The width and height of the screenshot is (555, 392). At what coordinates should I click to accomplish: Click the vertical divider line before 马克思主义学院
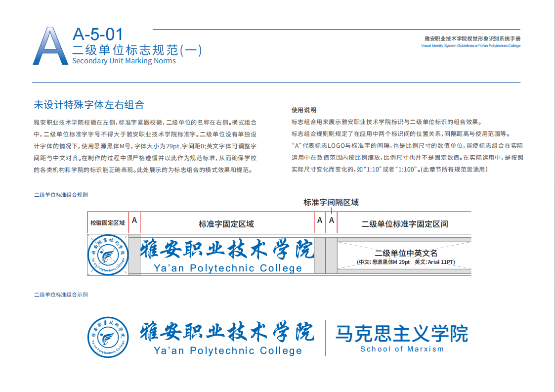point(326,338)
